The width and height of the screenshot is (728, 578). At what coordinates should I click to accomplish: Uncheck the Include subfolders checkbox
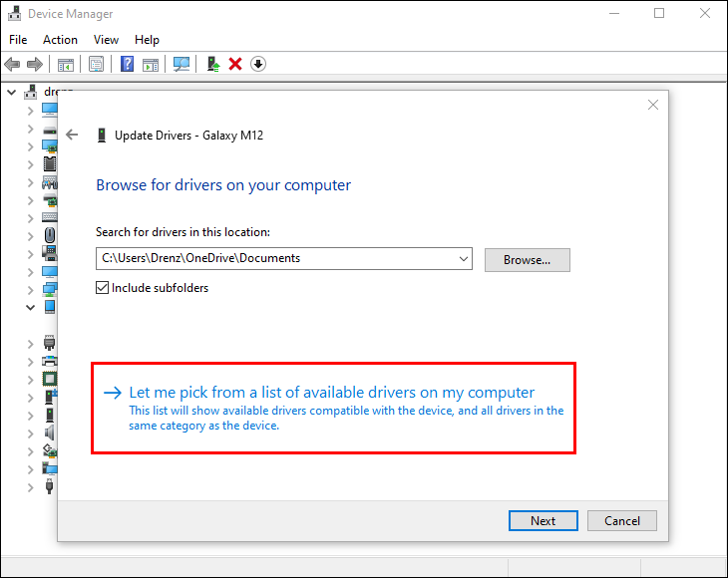click(102, 288)
